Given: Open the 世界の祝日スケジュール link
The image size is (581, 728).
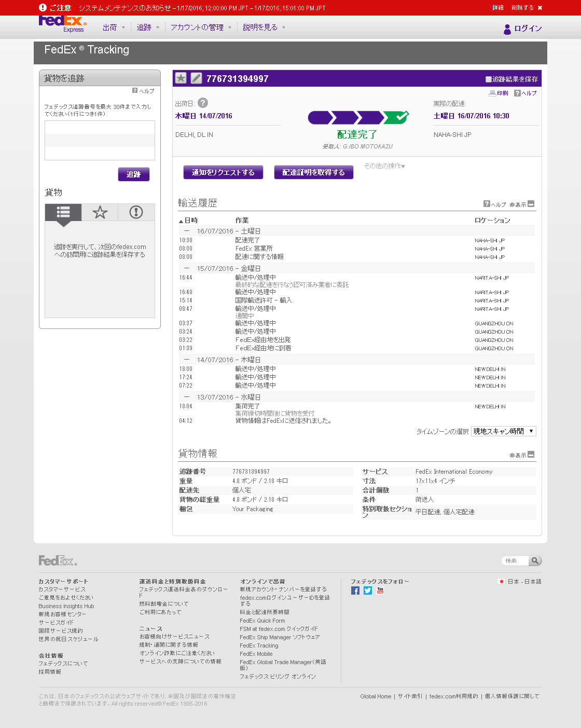Looking at the screenshot, I should pyautogui.click(x=68, y=639).
